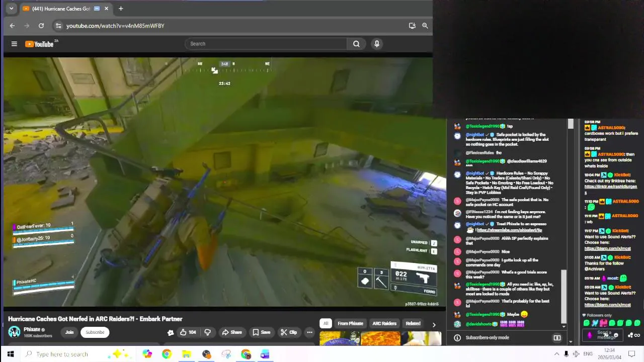The image size is (644, 362).
Task: Dislike the video with thumbs down
Action: 207,332
